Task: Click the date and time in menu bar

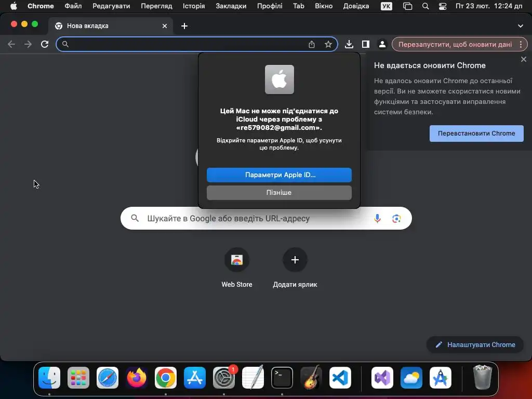Action: pos(488,6)
